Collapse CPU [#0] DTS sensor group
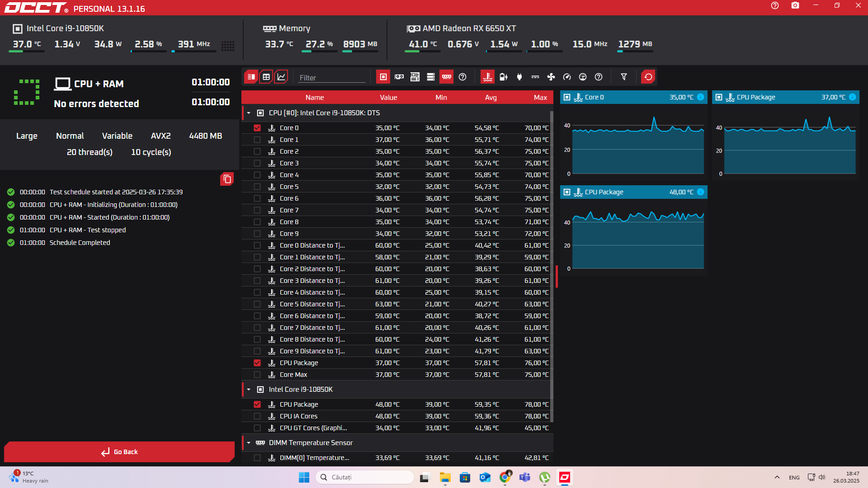The width and height of the screenshot is (868, 488). pos(249,113)
